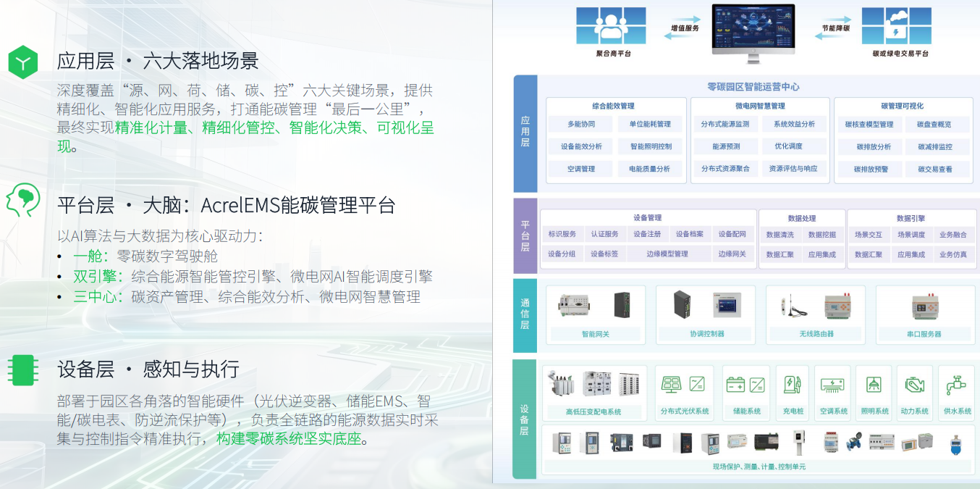980x489 pixels.
Task: Click the lighting system lamp icon
Action: 874,385
